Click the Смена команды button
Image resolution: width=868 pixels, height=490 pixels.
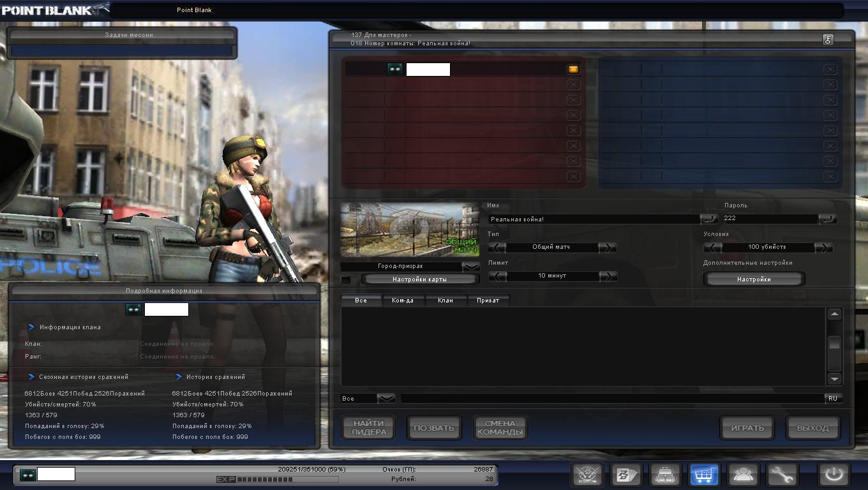pos(500,427)
